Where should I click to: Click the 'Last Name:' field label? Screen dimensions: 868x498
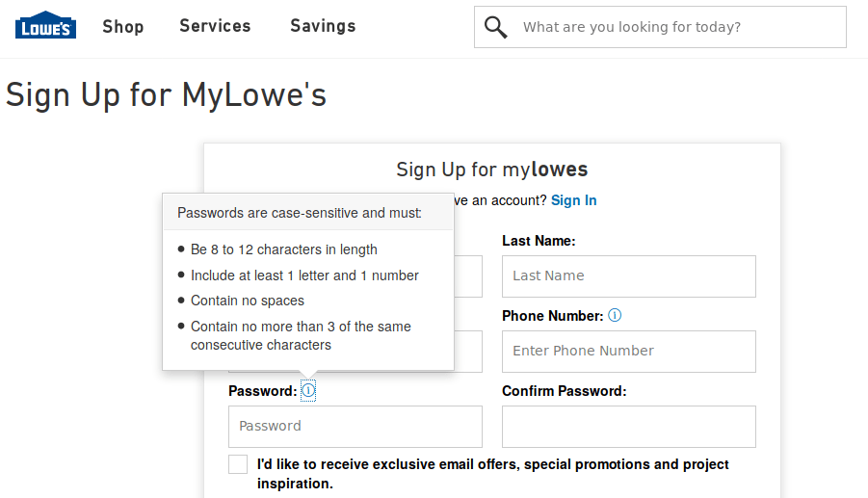coord(539,241)
